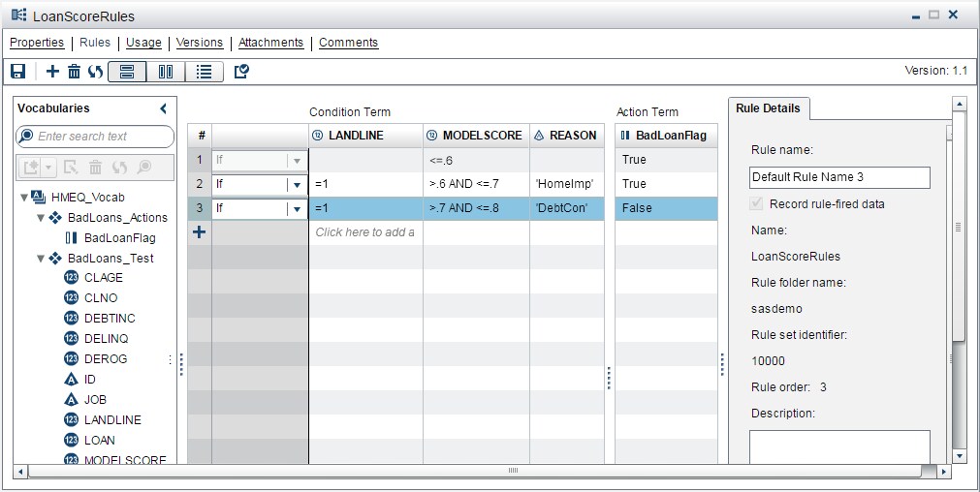Collapse the Vocabularies panel with the arrow

[x=163, y=108]
